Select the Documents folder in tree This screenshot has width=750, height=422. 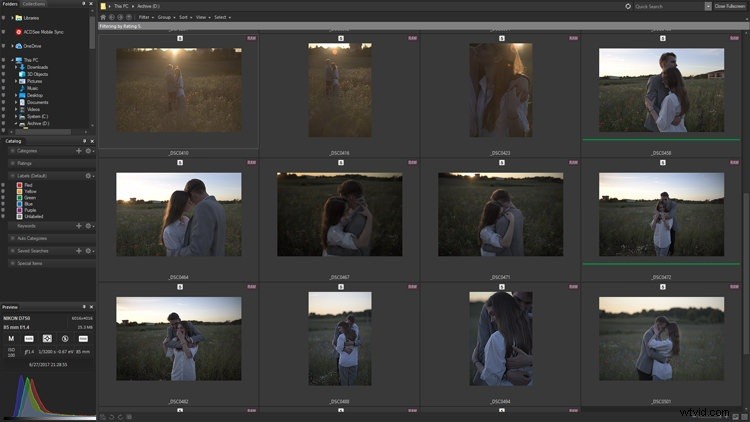point(37,102)
